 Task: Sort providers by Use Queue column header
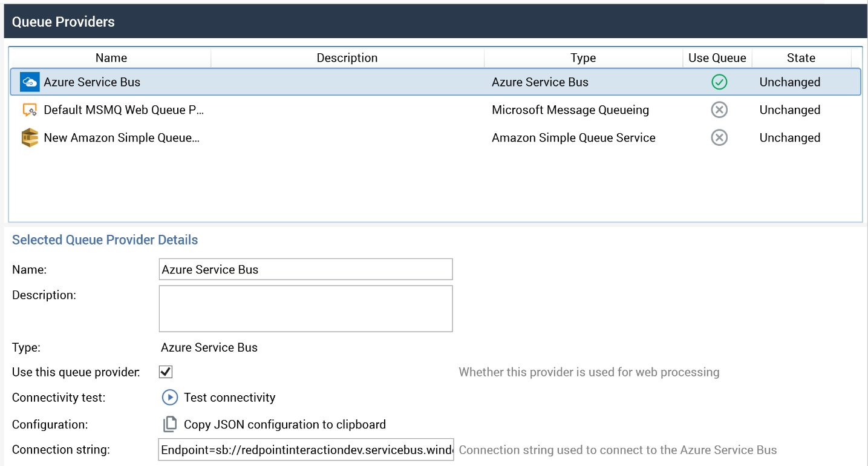coord(717,58)
